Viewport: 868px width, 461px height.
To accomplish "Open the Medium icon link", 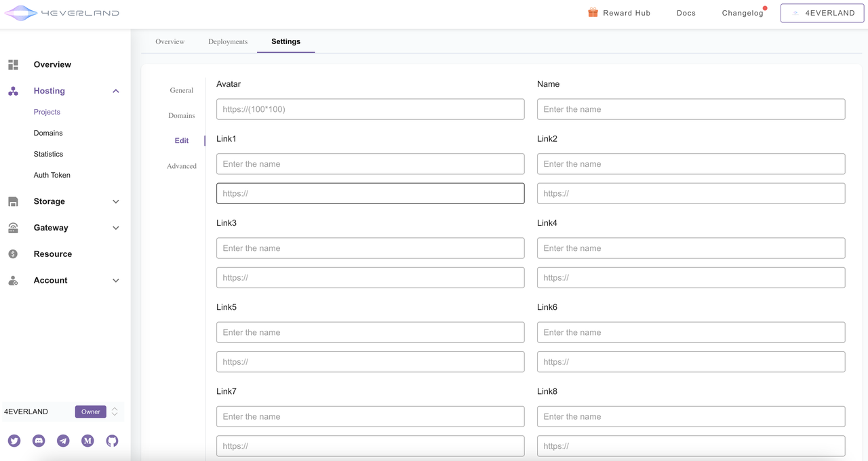I will click(x=87, y=441).
